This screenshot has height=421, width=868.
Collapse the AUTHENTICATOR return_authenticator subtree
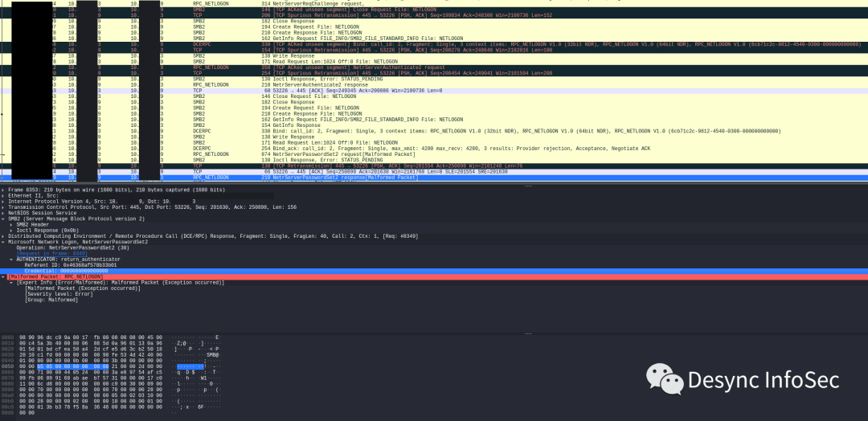point(11,260)
